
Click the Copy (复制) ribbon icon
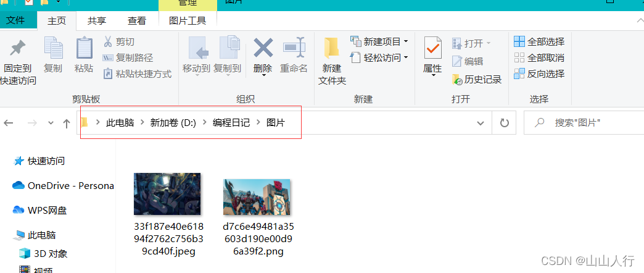point(53,48)
